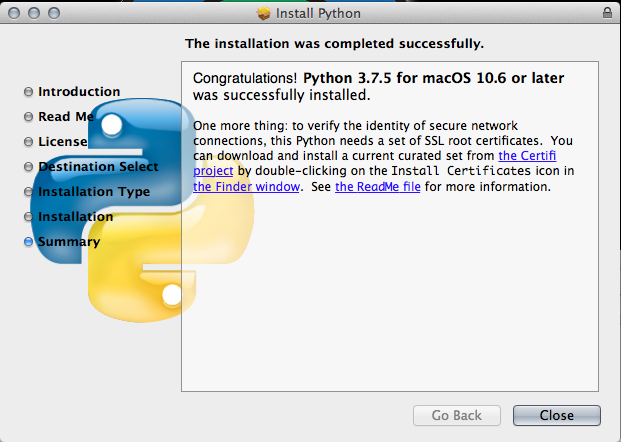Image resolution: width=621 pixels, height=442 pixels.
Task: Select the Introduction step in sidebar
Action: pyautogui.click(x=78, y=92)
